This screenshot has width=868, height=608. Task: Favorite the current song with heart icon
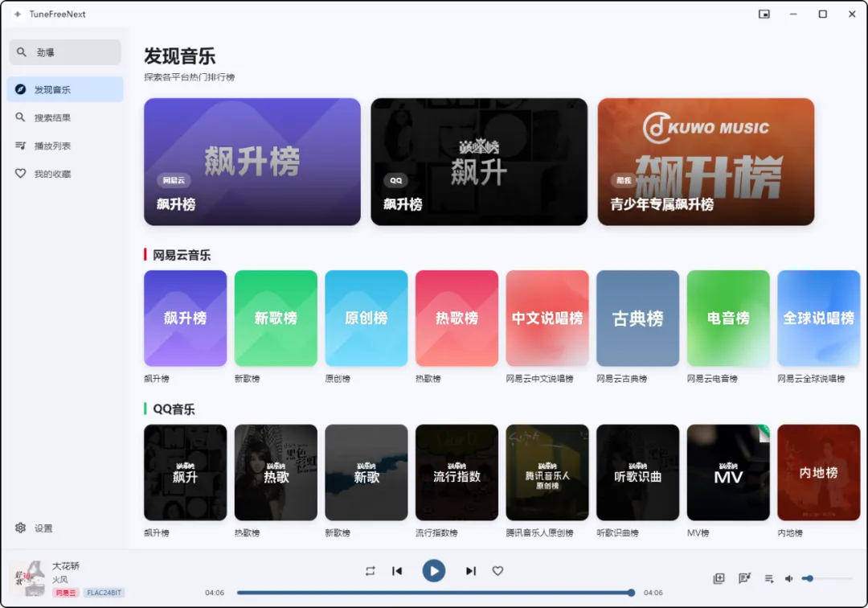click(497, 571)
